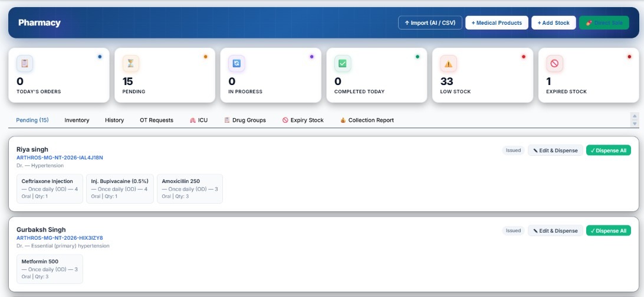Image resolution: width=644 pixels, height=297 pixels.
Task: Open the History tab
Action: click(114, 120)
